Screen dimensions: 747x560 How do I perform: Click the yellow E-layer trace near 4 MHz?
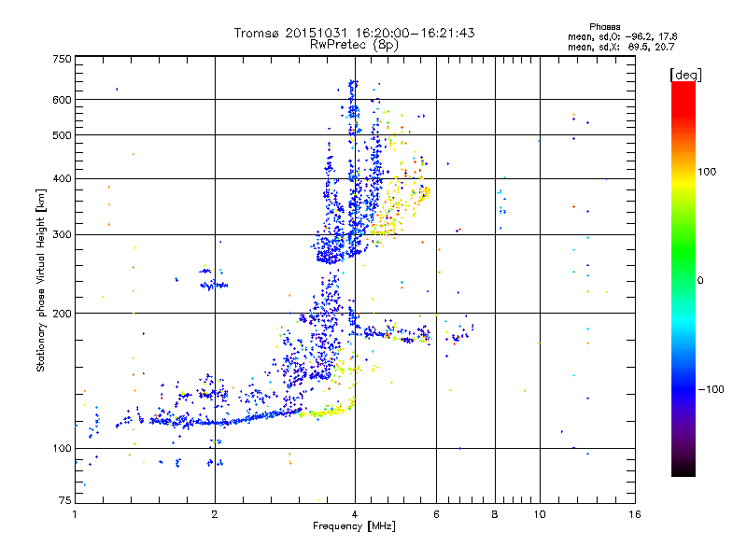tap(328, 410)
